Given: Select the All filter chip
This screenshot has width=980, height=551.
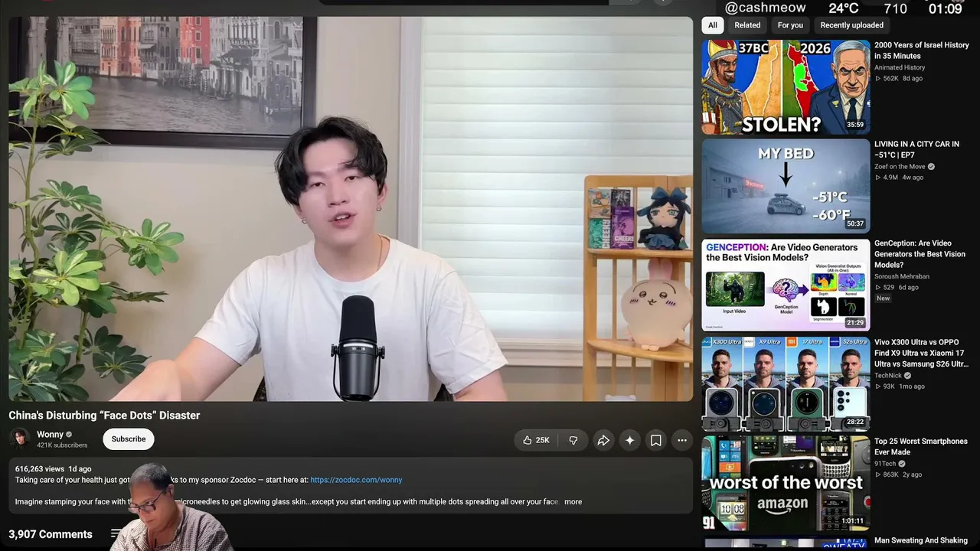Looking at the screenshot, I should tap(713, 25).
